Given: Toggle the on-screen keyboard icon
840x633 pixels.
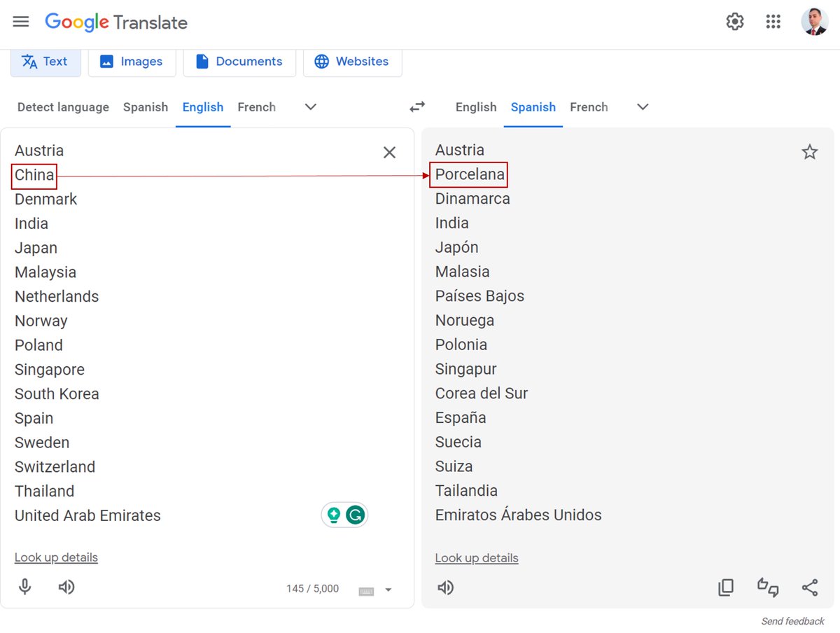Looking at the screenshot, I should point(366,591).
